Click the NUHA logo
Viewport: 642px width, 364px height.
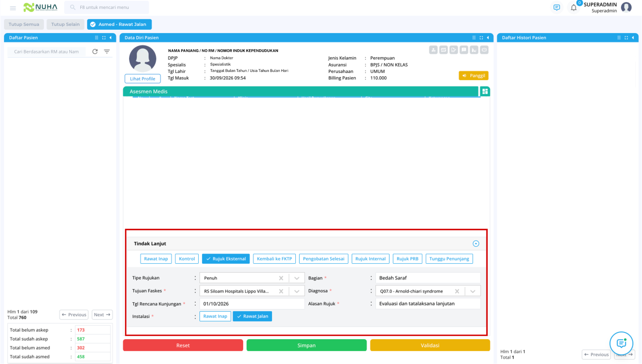41,7
